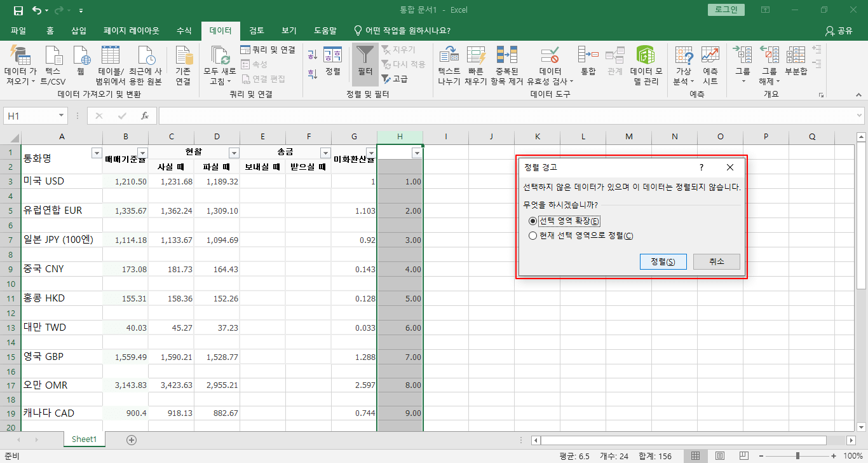868x463 pixels.
Task: Confirm with the Sort (정렬) dialog button
Action: (663, 261)
